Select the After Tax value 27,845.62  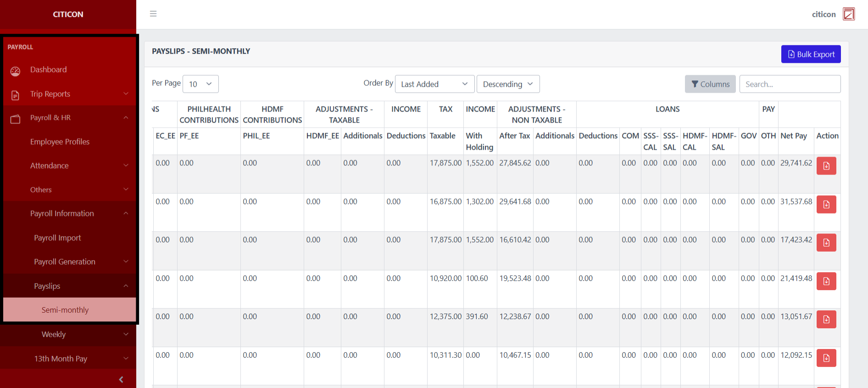(x=515, y=163)
